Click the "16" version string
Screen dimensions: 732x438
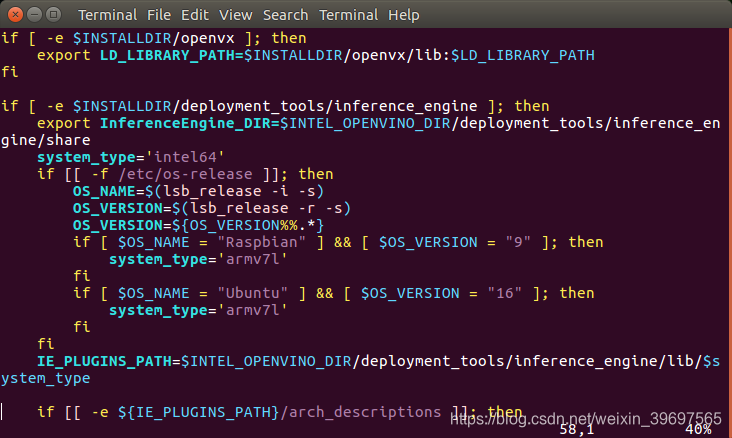coord(504,293)
